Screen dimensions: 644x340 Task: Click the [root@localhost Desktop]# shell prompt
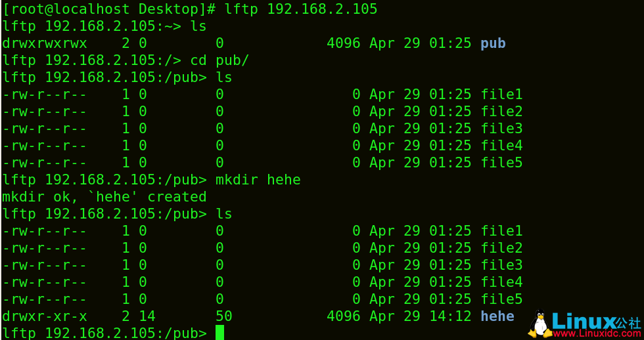coord(109,9)
